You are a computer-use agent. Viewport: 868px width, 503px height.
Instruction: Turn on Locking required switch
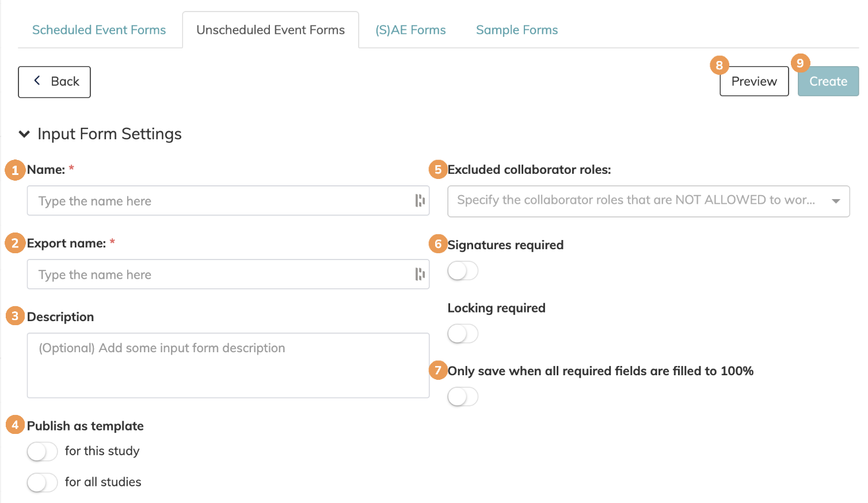pos(463,334)
